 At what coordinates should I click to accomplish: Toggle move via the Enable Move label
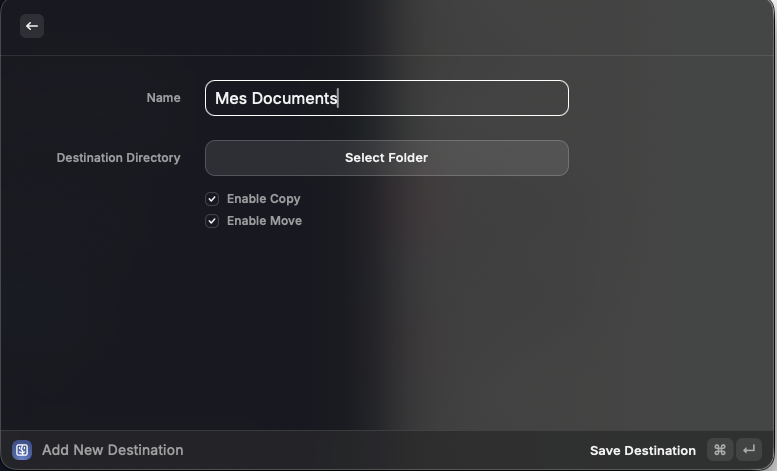[x=264, y=221]
